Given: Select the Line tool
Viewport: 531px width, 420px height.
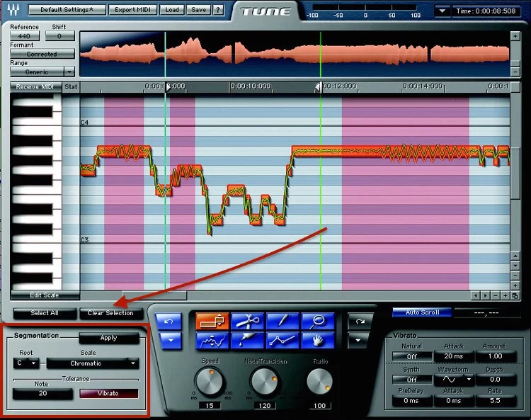Looking at the screenshot, I should pyautogui.click(x=282, y=341).
